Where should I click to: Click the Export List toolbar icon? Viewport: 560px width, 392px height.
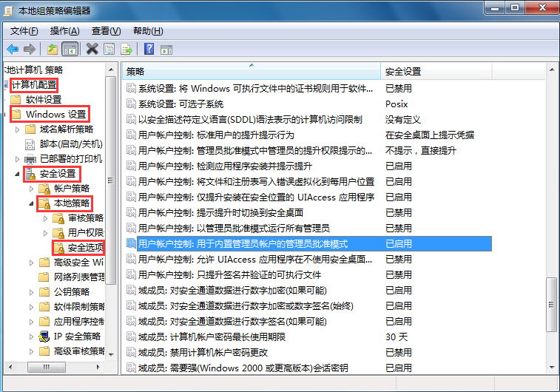click(126, 49)
